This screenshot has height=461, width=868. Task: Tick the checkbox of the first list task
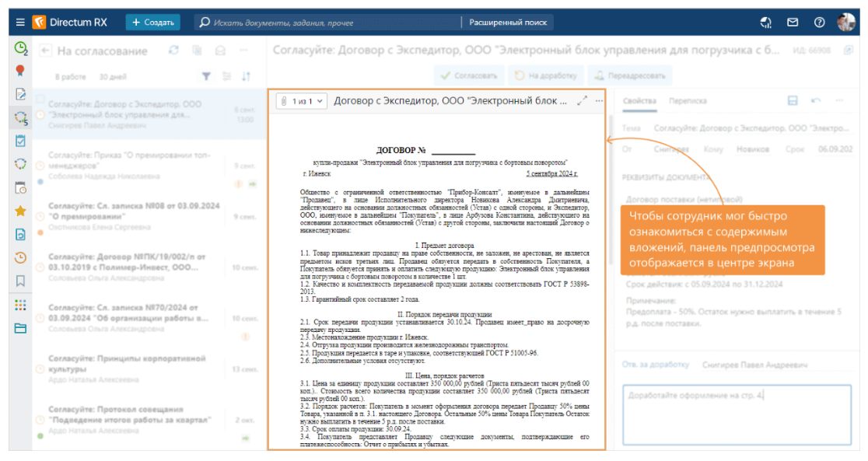coord(40,100)
